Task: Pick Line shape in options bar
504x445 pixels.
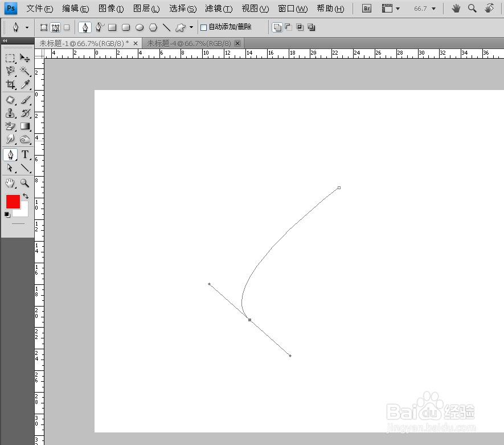Action: (x=166, y=28)
